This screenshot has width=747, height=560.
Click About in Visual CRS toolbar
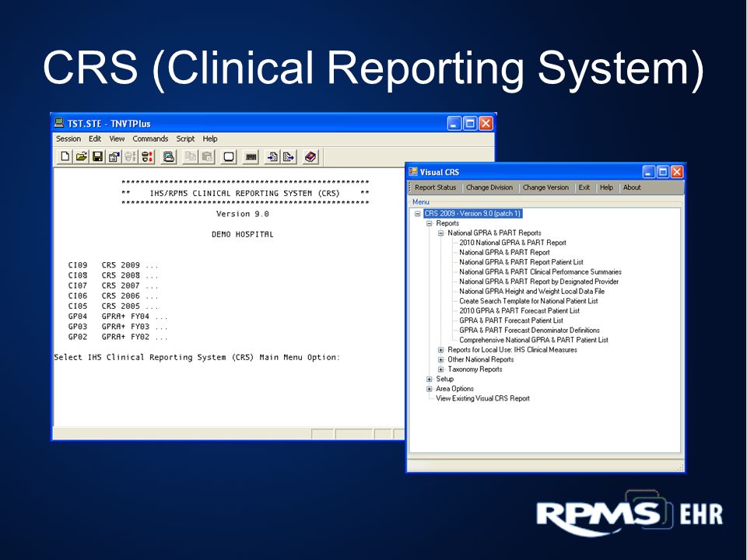tap(632, 187)
